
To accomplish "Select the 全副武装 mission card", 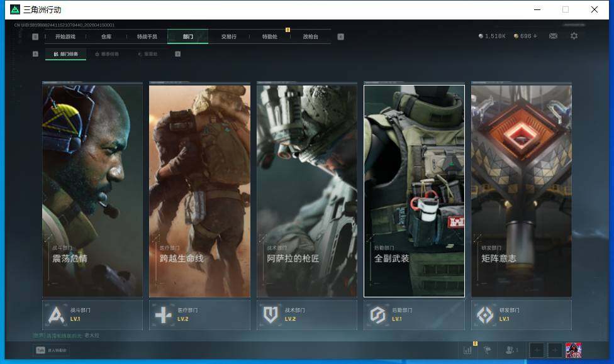I will (415, 191).
